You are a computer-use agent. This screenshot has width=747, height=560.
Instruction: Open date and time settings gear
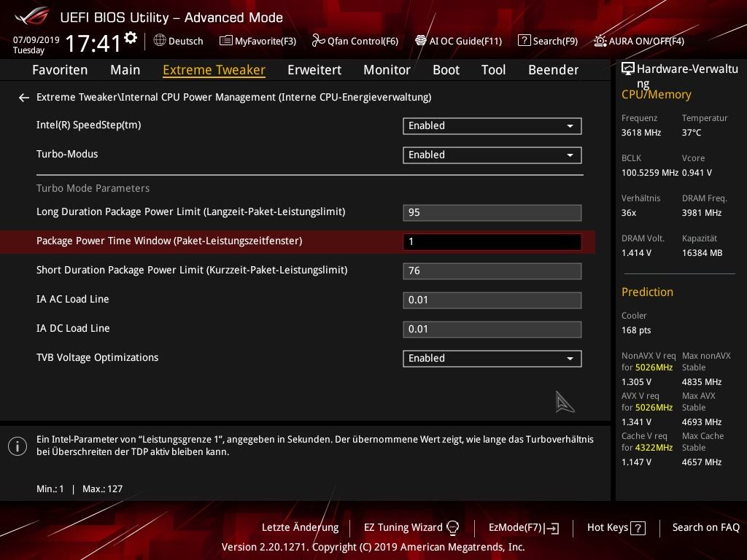[131, 37]
